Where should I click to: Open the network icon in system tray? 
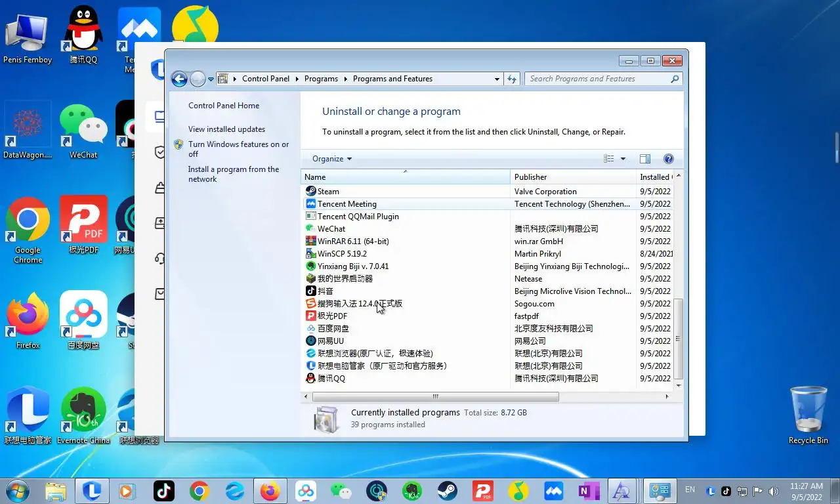pyautogui.click(x=742, y=491)
